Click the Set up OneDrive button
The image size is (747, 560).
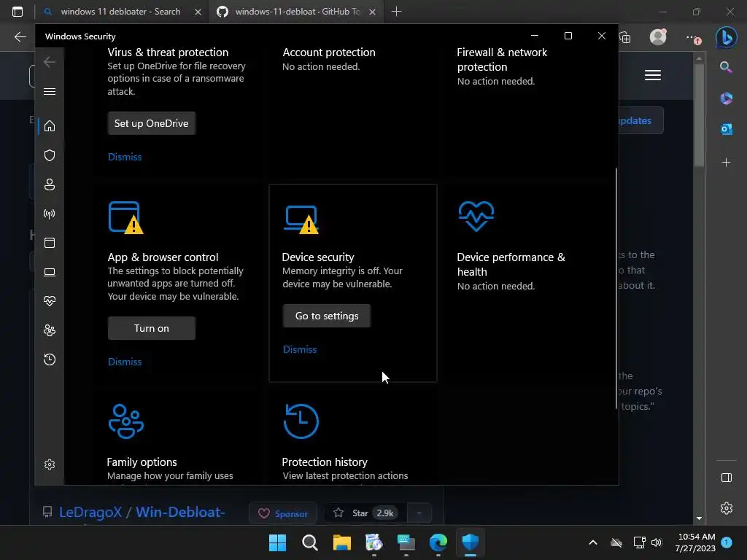click(152, 123)
